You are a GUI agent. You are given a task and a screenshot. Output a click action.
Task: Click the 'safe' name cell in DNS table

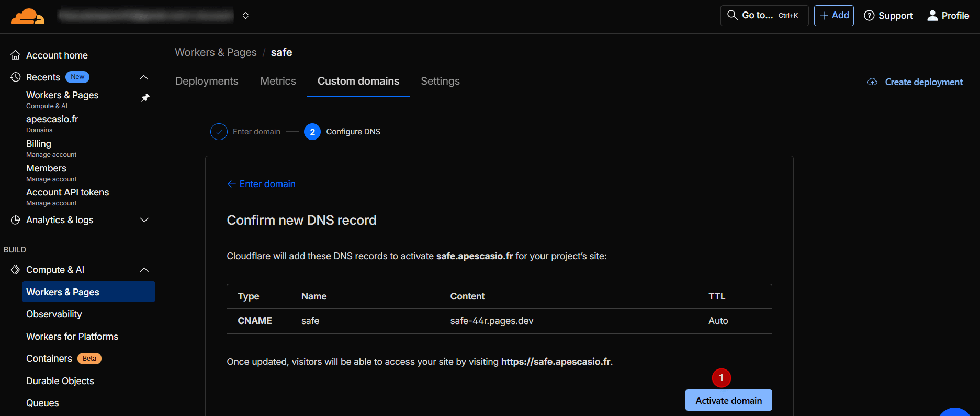pos(310,321)
